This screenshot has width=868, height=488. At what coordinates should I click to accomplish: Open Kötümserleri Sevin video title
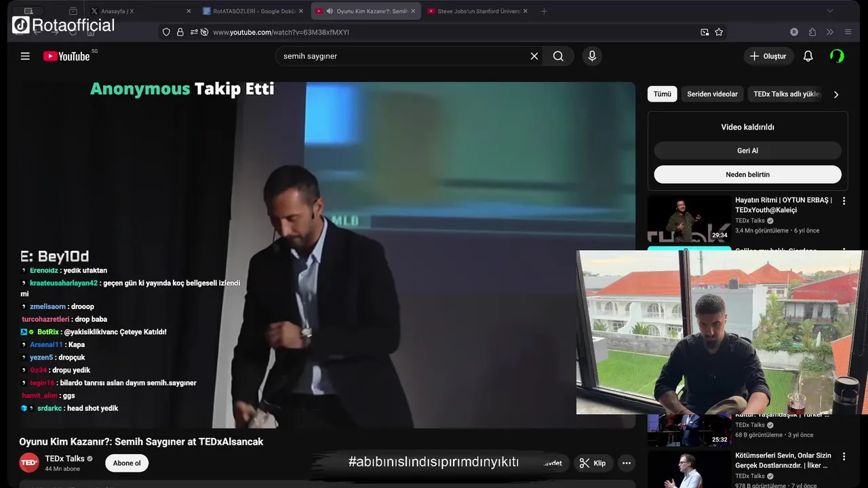pos(783,460)
